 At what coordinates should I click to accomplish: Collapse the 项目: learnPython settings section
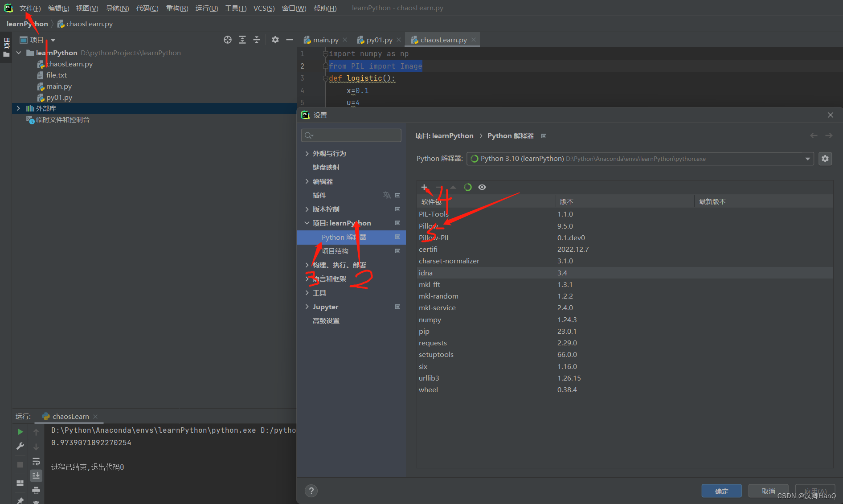pos(307,223)
